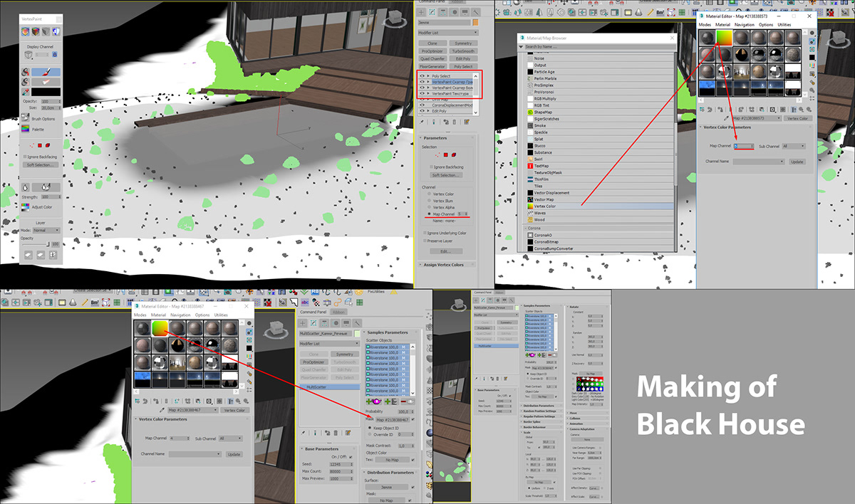This screenshot has width=855, height=504.
Task: Open Sub Channel dropdown in Map #2138388573 editor
Action: (793, 146)
